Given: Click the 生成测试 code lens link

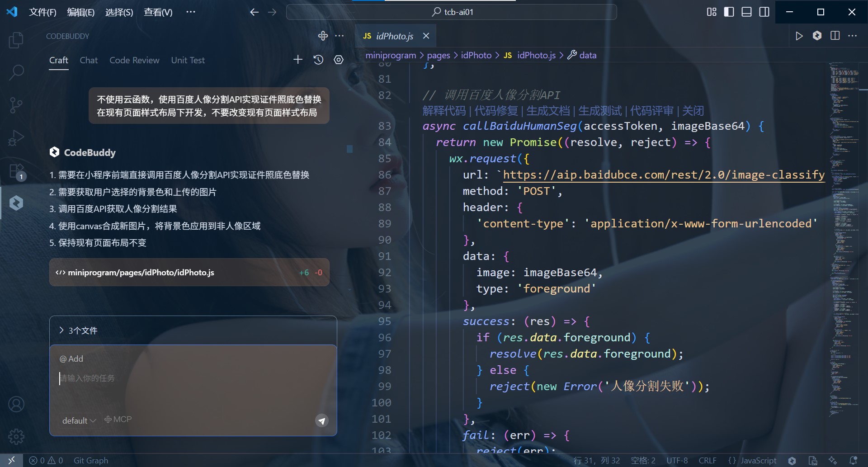Looking at the screenshot, I should tap(600, 111).
